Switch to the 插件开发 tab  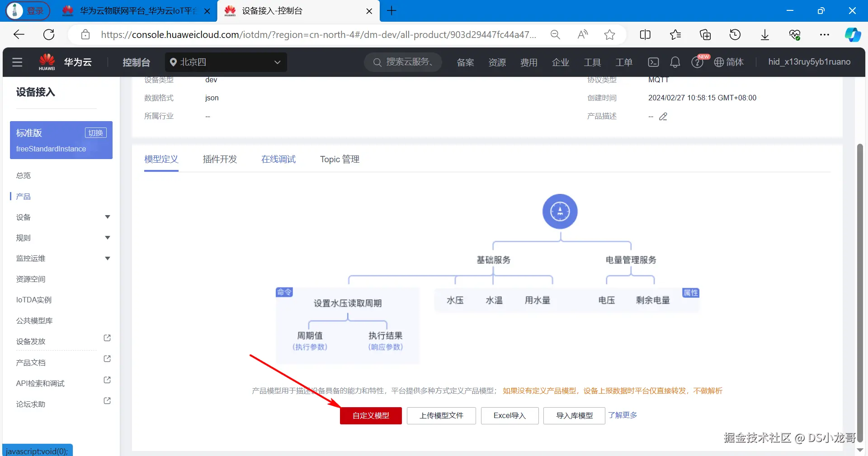[x=220, y=159]
